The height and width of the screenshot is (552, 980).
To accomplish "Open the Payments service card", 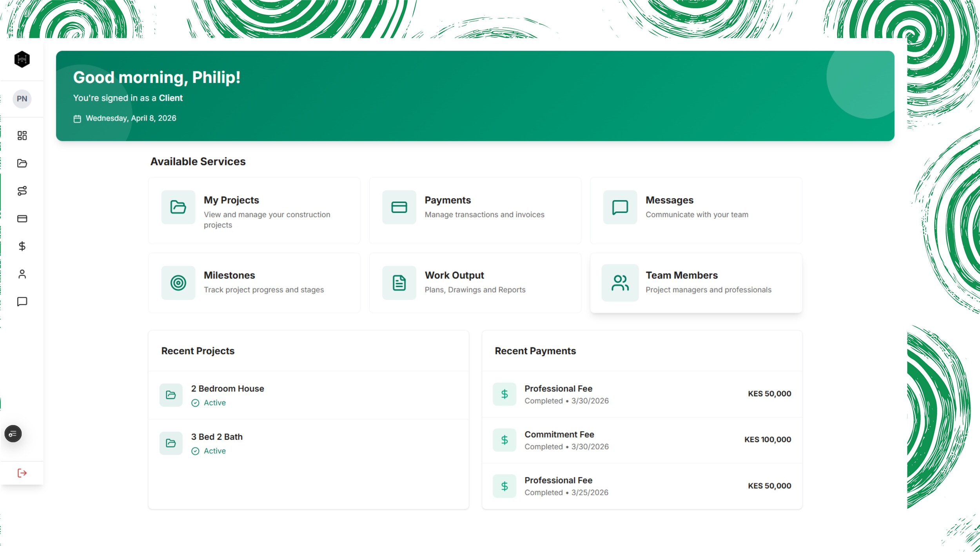I will click(475, 211).
